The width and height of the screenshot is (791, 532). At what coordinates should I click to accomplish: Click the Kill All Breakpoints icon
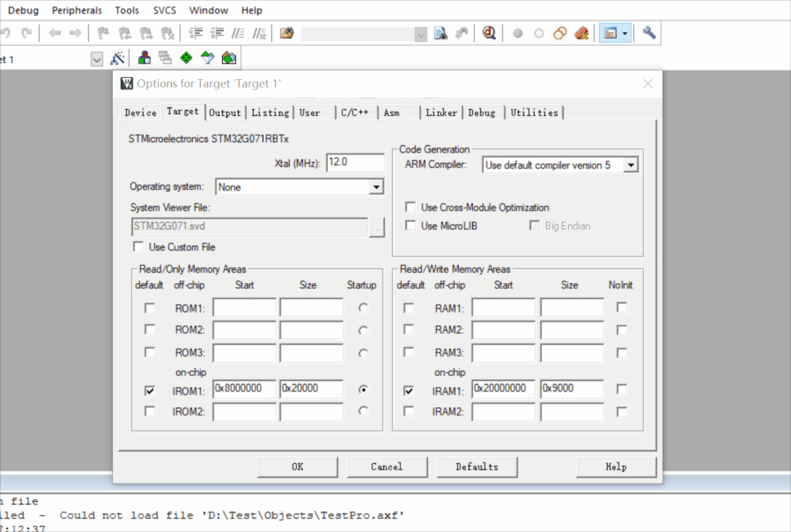click(x=581, y=33)
